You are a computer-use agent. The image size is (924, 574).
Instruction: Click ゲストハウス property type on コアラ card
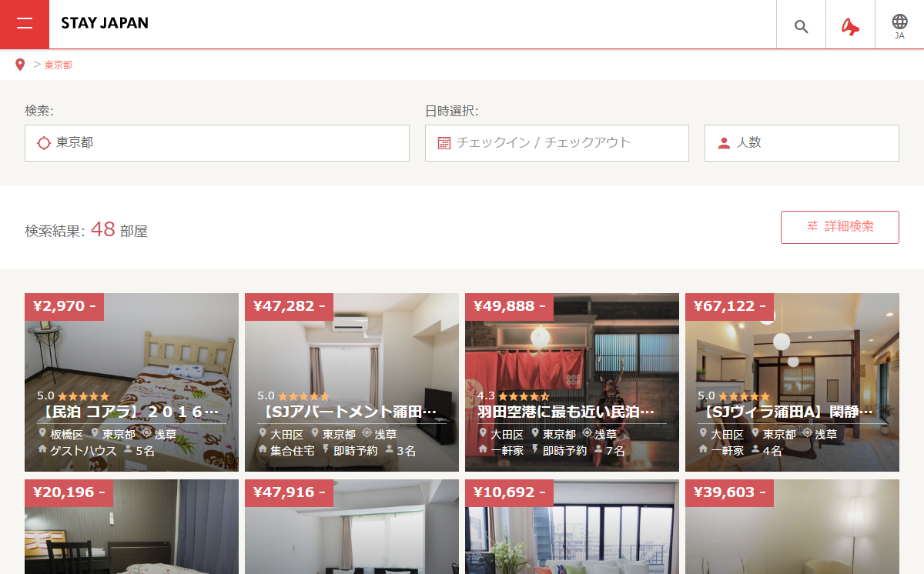click(83, 451)
